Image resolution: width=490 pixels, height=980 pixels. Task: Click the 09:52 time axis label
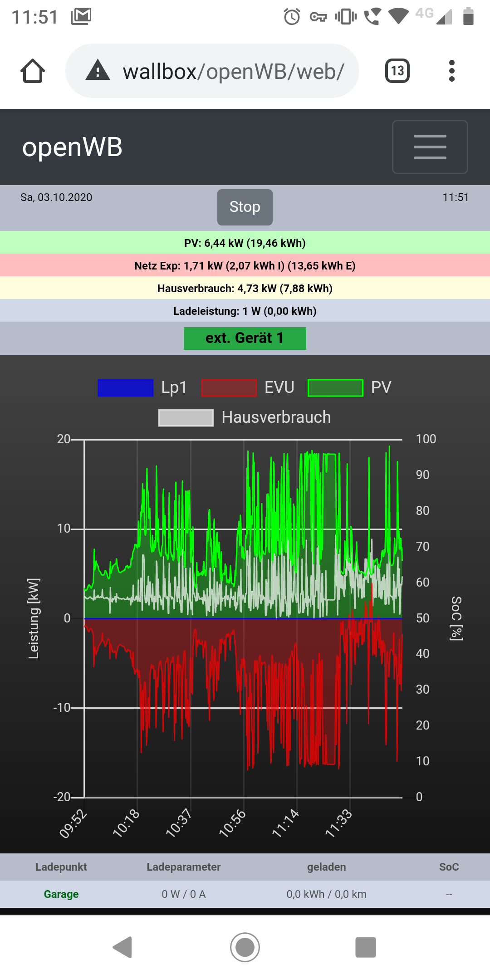coord(73,823)
